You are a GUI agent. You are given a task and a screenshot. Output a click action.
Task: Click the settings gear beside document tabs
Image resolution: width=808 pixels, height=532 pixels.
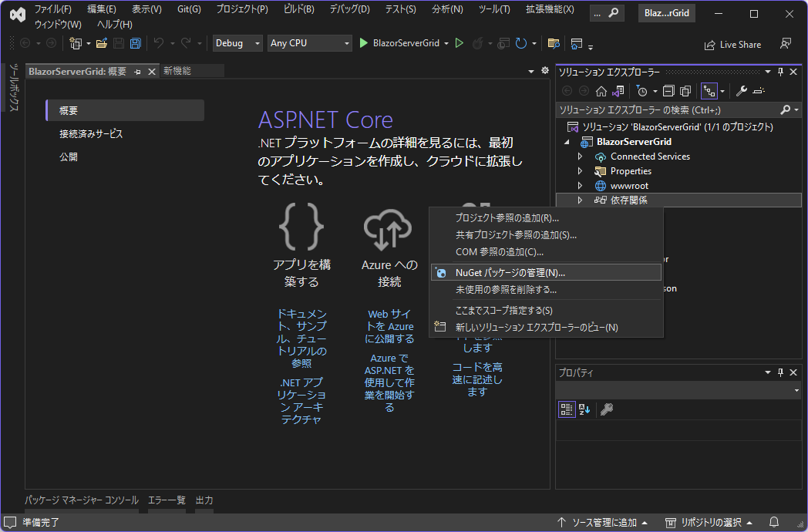click(x=544, y=71)
